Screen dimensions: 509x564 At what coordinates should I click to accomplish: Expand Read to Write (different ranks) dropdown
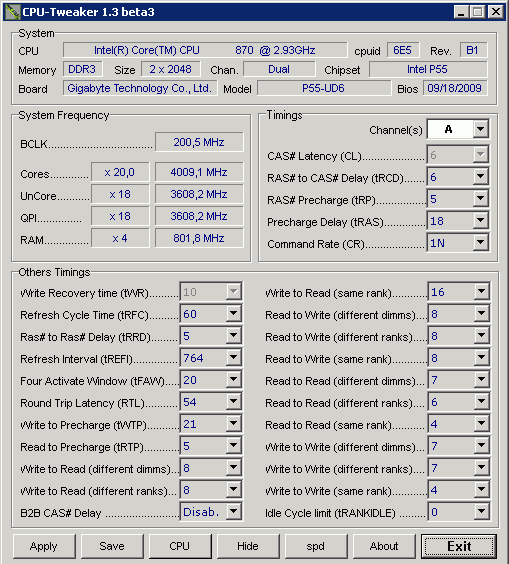[481, 336]
